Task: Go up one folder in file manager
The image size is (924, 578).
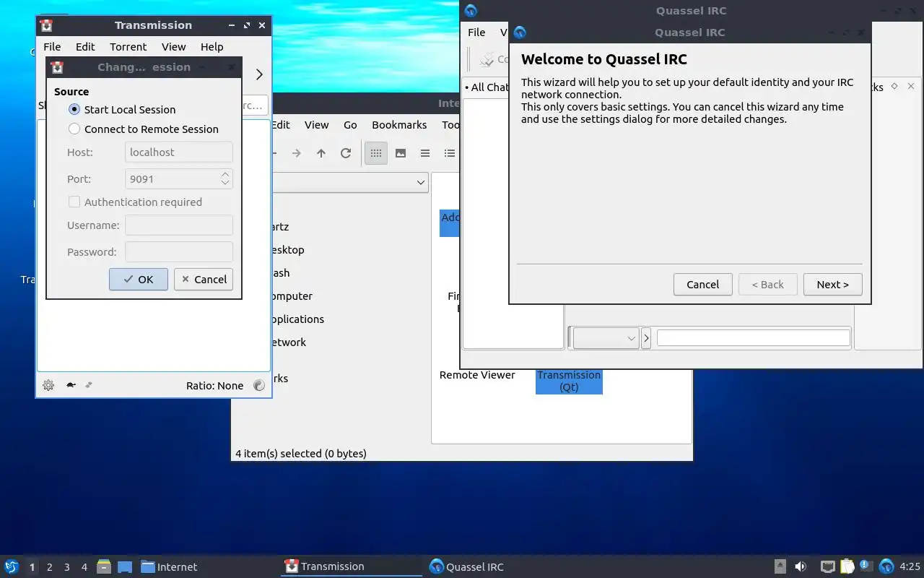Action: tap(321, 153)
